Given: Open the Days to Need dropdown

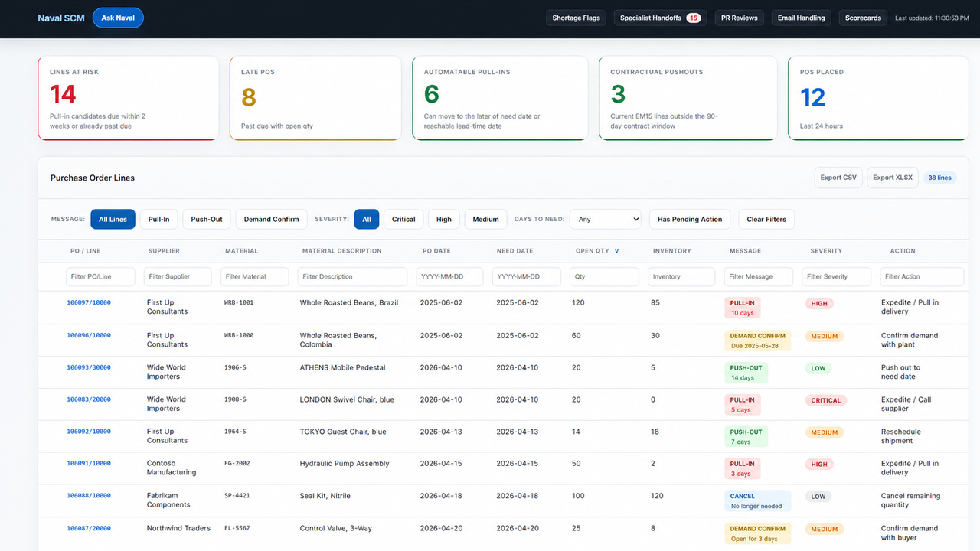Looking at the screenshot, I should point(606,219).
